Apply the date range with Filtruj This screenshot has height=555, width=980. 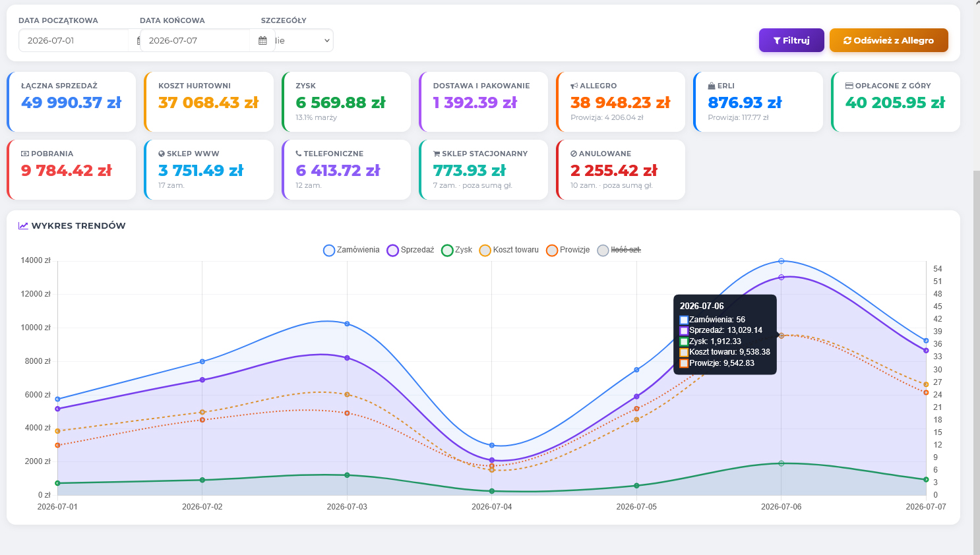click(x=791, y=40)
